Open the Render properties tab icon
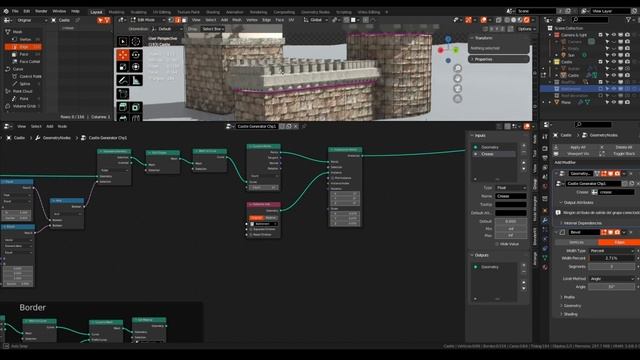640x360 pixels. 545,148
